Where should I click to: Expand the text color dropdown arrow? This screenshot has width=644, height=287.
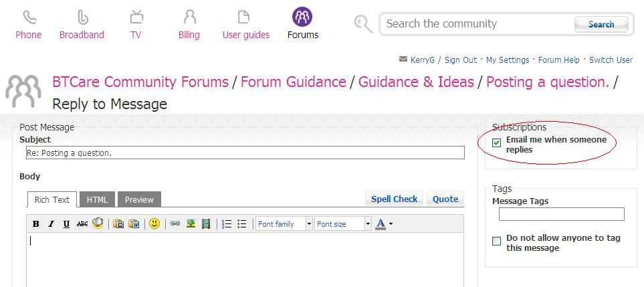[x=391, y=224]
